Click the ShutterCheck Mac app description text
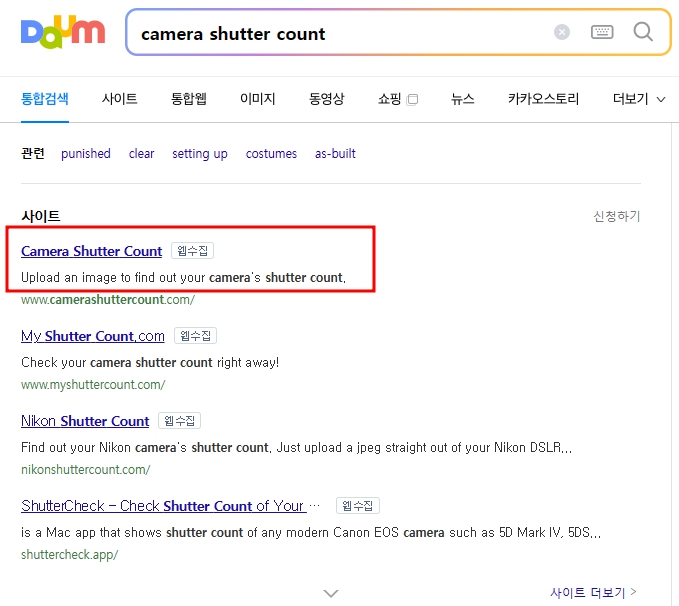679x606 pixels. [x=311, y=532]
